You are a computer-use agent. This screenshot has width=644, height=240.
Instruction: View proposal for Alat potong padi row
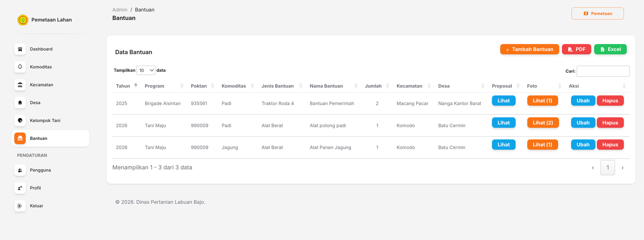[x=504, y=123]
